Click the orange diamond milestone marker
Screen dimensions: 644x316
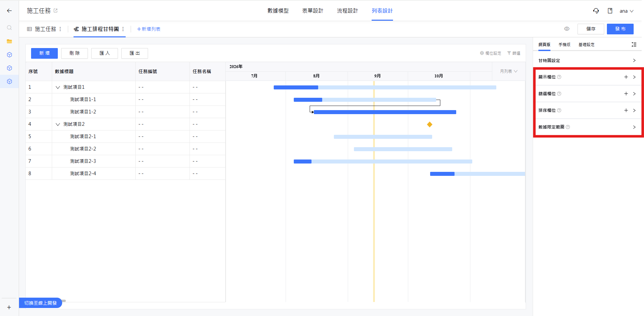click(x=430, y=124)
